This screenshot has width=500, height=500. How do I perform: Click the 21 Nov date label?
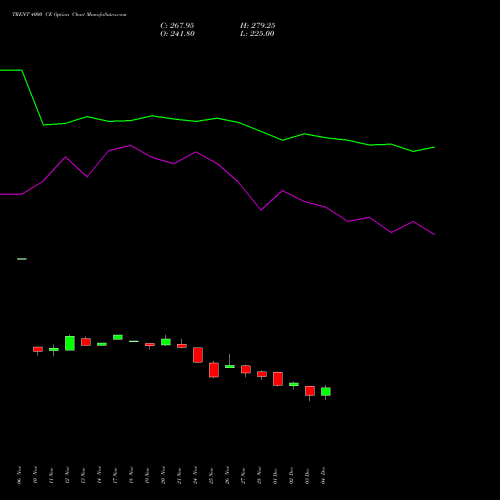179,475
